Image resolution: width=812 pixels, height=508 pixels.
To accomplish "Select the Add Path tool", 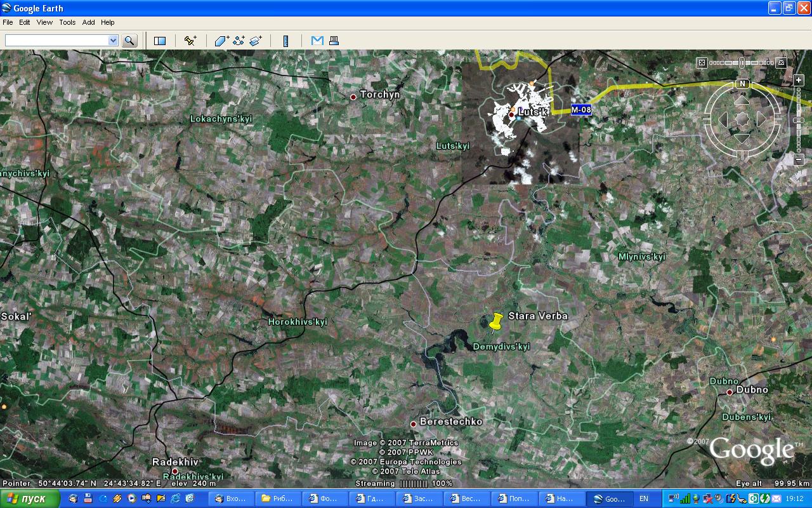I will coord(239,41).
